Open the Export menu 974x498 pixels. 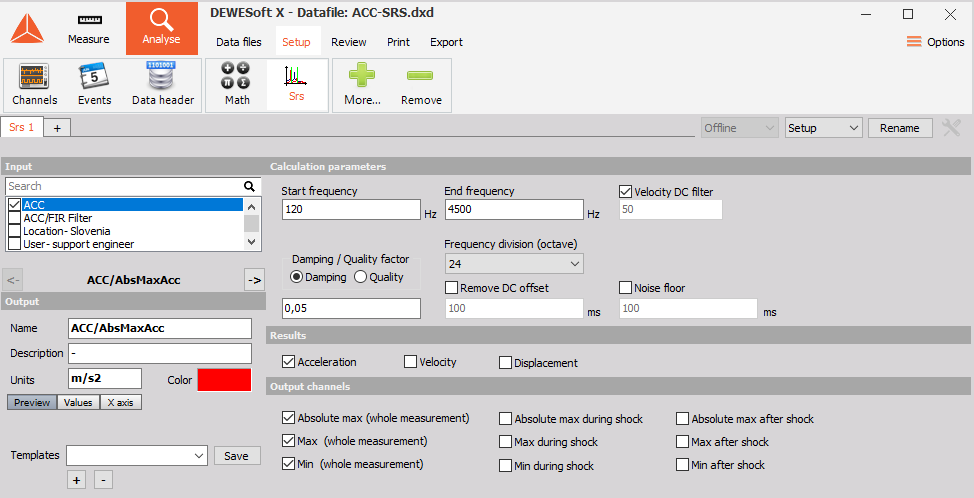pyautogui.click(x=446, y=42)
